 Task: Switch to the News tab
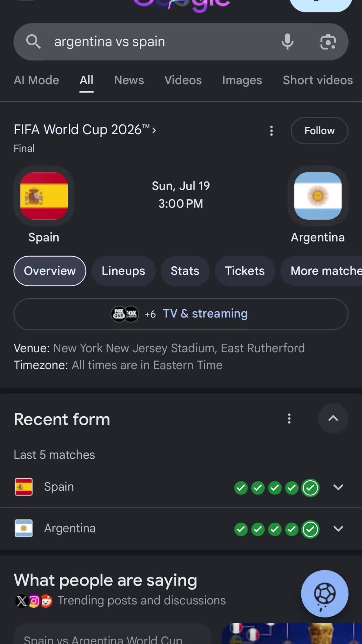coord(129,80)
